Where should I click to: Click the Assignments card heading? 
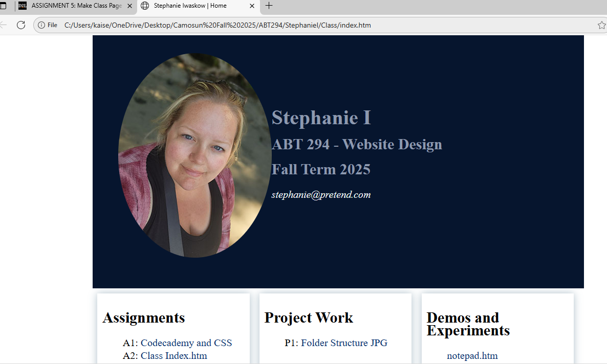click(x=144, y=317)
